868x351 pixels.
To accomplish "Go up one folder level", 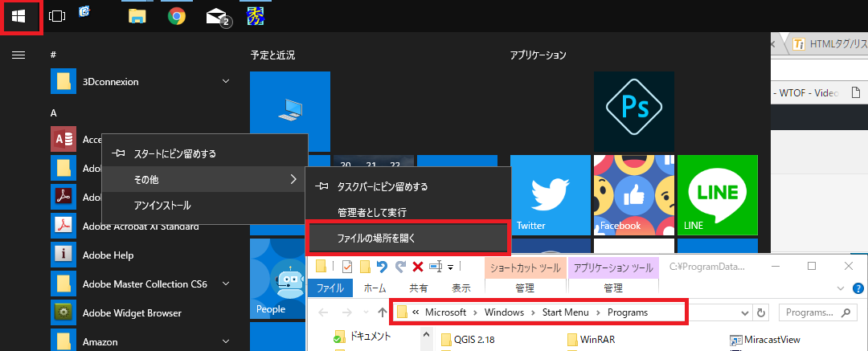I will tap(382, 312).
